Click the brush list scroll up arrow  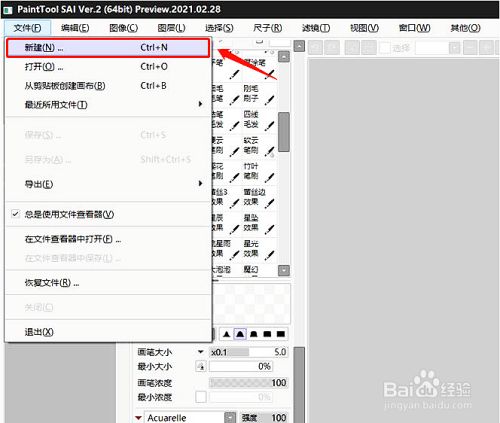coord(284,57)
